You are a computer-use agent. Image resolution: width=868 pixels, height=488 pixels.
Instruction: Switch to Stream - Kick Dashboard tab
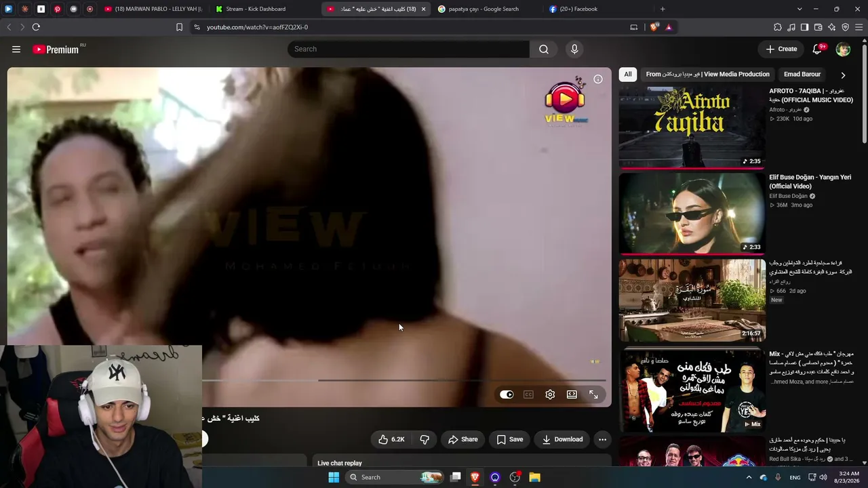(262, 9)
